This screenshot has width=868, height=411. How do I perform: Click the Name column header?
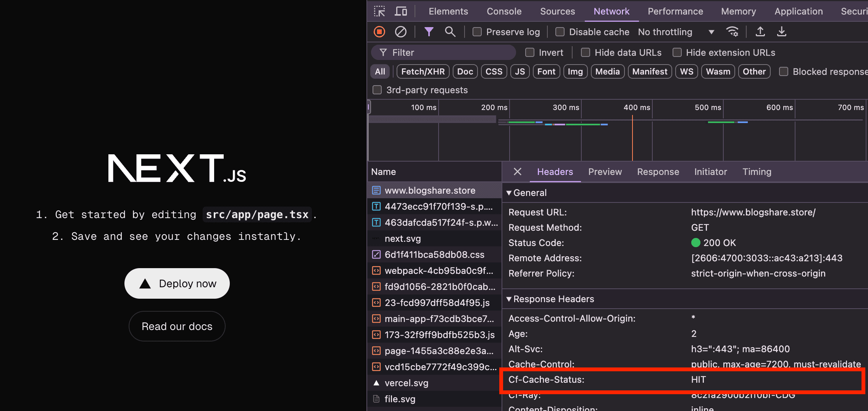click(x=434, y=172)
